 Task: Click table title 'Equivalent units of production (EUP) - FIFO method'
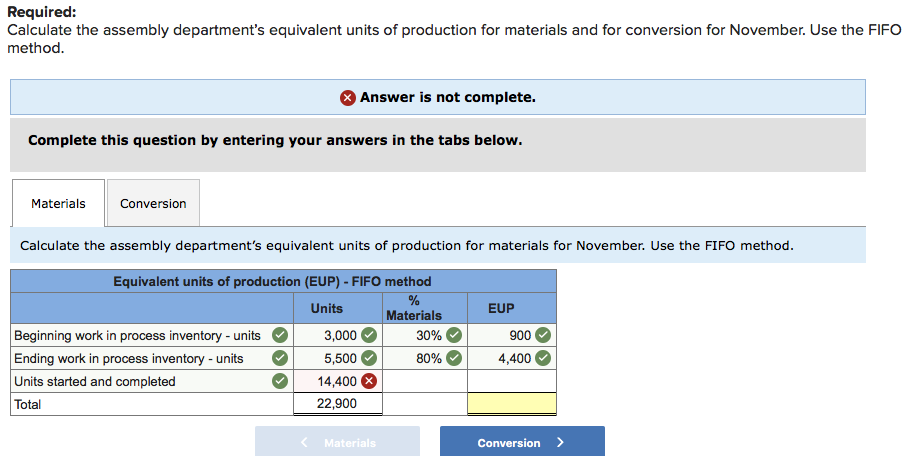[x=272, y=282]
